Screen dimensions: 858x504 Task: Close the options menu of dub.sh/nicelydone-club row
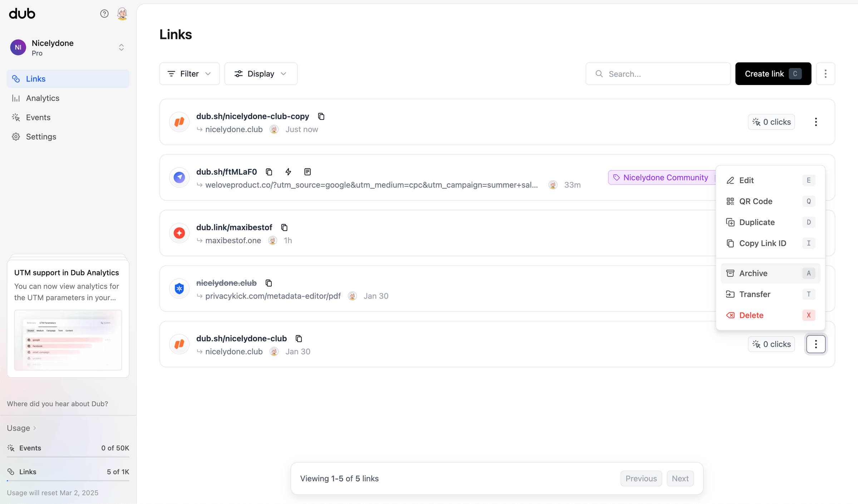816,344
